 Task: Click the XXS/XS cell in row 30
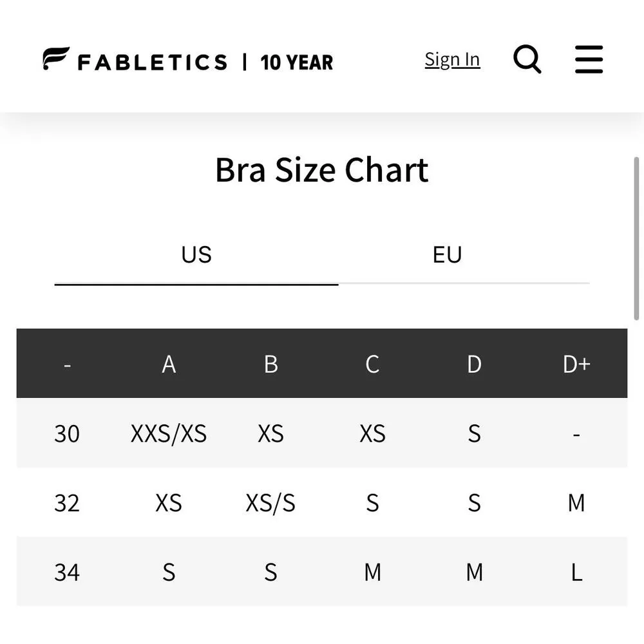click(x=168, y=433)
